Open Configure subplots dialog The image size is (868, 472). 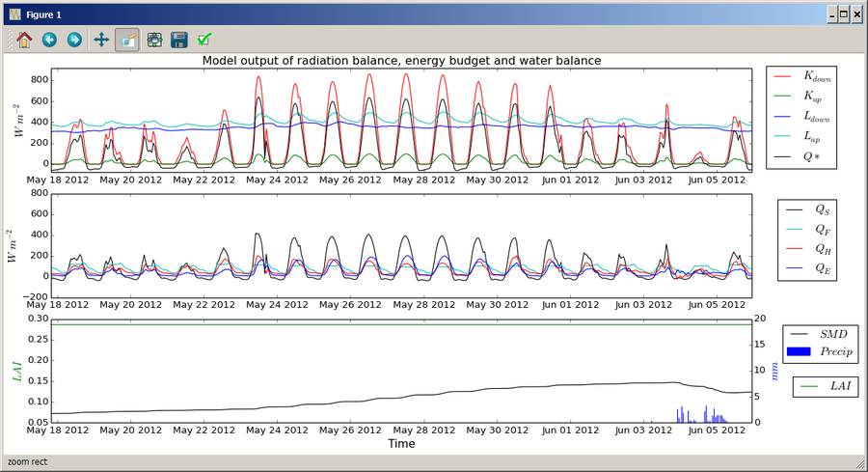[154, 40]
